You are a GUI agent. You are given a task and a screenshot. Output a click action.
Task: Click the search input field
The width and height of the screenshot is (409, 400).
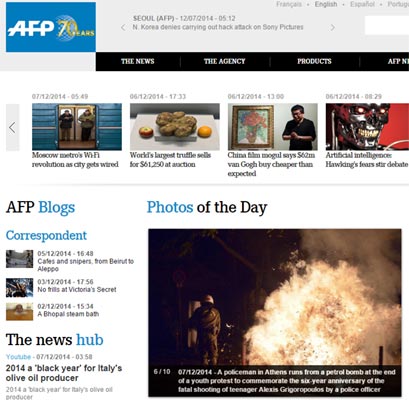point(387,25)
